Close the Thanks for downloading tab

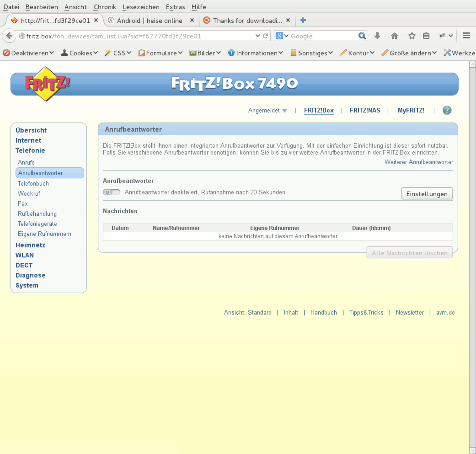pos(288,20)
